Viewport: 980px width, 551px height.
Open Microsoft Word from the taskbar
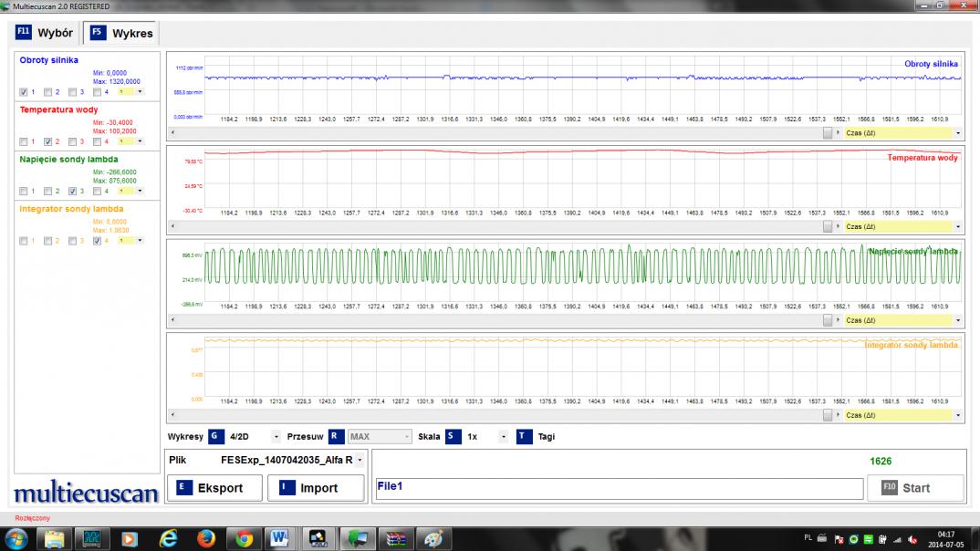pos(279,538)
